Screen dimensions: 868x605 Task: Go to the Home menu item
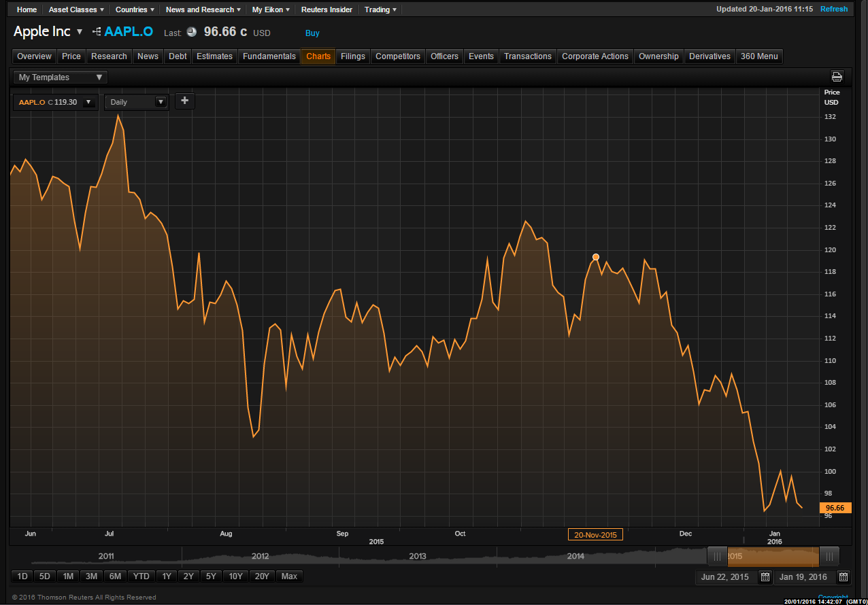(27, 10)
